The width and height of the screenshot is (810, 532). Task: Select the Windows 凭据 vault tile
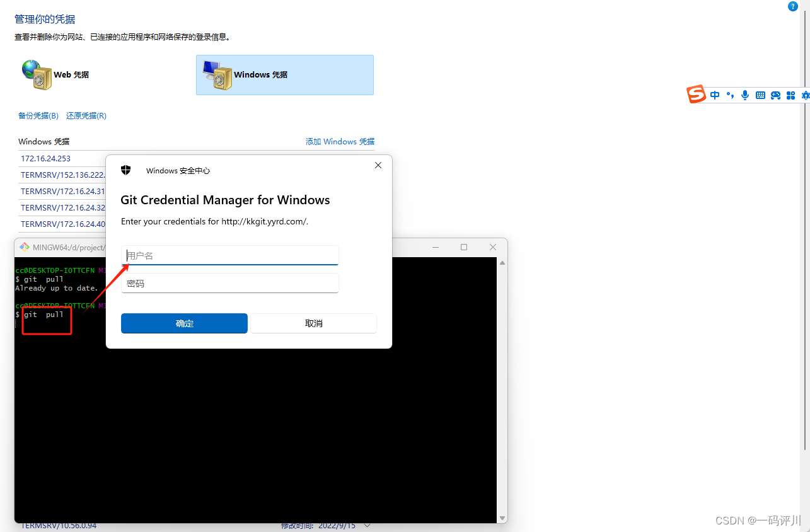[285, 75]
